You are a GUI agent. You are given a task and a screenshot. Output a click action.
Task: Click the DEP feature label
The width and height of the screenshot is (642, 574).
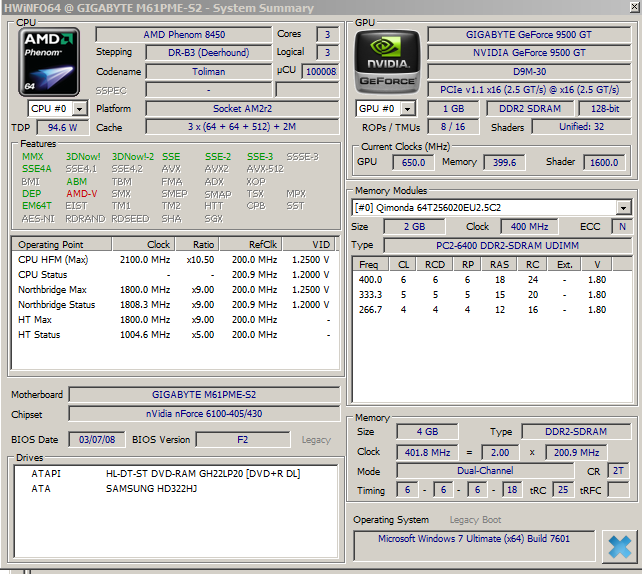32,194
